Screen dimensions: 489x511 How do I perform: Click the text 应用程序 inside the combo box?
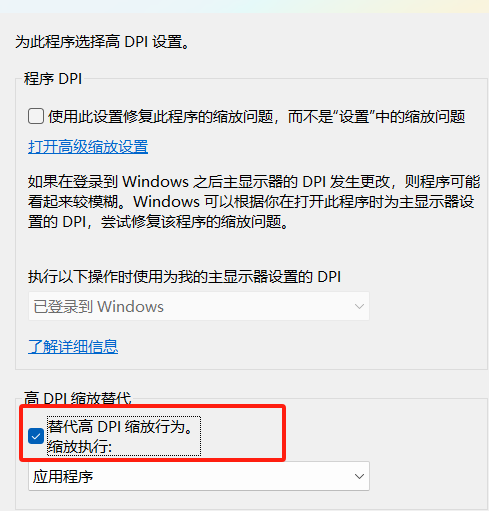pos(63,476)
